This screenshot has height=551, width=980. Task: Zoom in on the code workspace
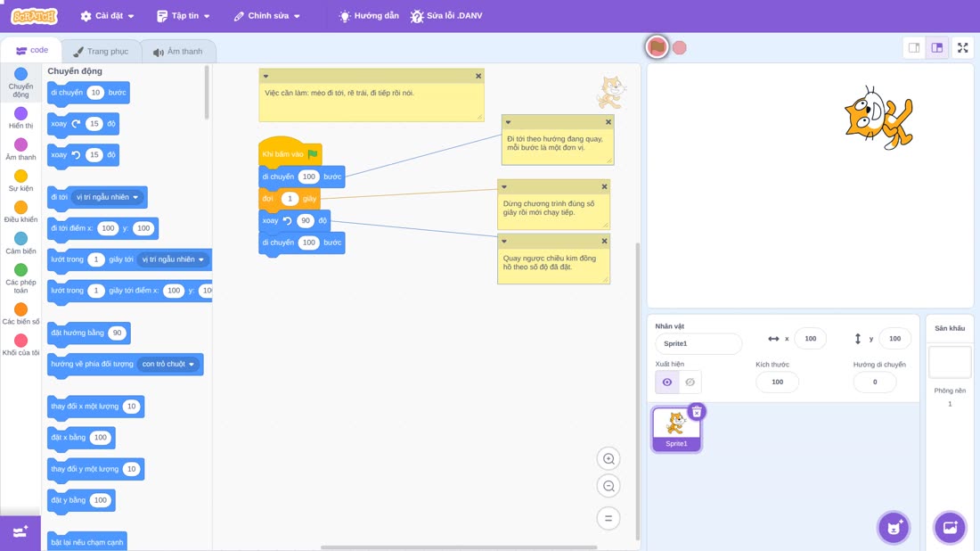608,458
